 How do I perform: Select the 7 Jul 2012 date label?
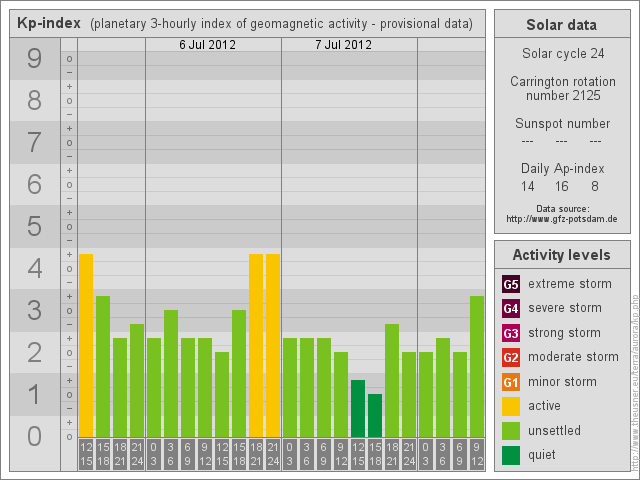tap(343, 45)
